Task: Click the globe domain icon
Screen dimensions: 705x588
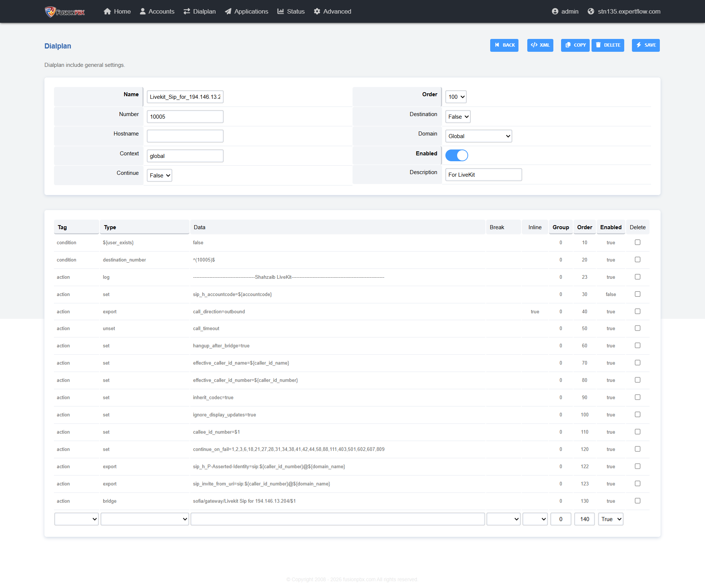Action: (591, 11)
